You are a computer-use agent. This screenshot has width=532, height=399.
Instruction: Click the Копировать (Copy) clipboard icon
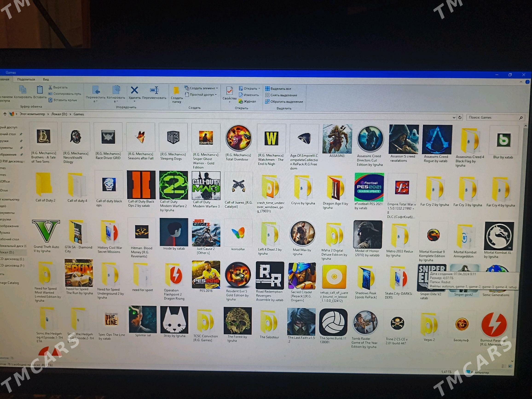point(23,90)
